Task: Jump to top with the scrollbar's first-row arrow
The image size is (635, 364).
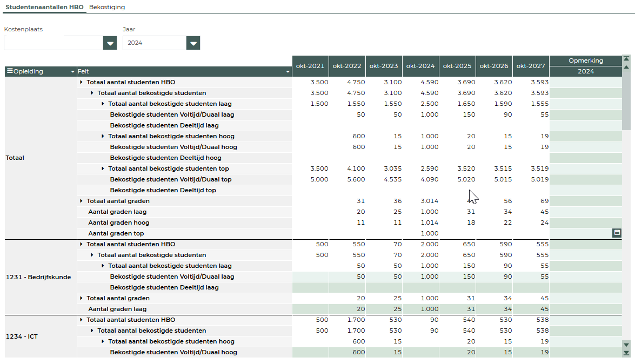Action: pos(626,59)
